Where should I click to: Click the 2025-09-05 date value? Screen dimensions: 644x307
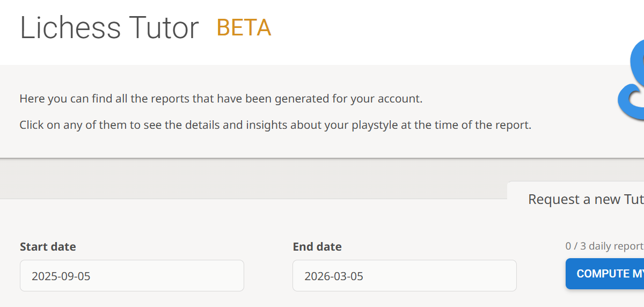tap(61, 276)
